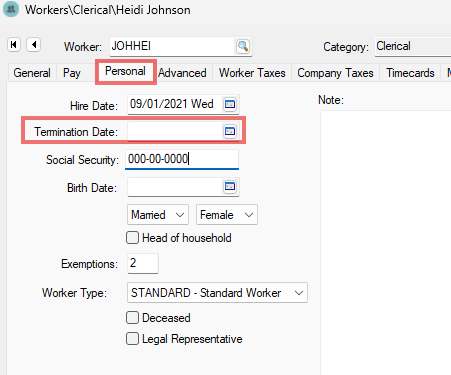Open the Female gender dropdown

coord(227,215)
